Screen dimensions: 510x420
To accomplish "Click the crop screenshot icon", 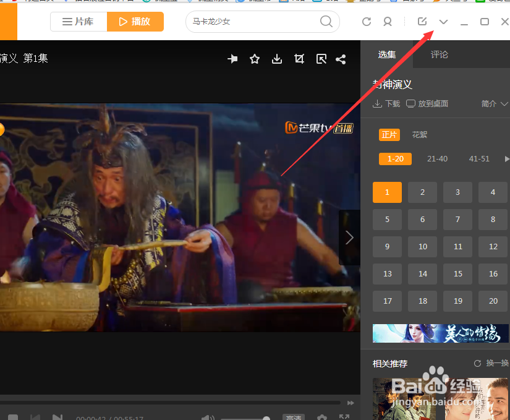I will coord(299,59).
